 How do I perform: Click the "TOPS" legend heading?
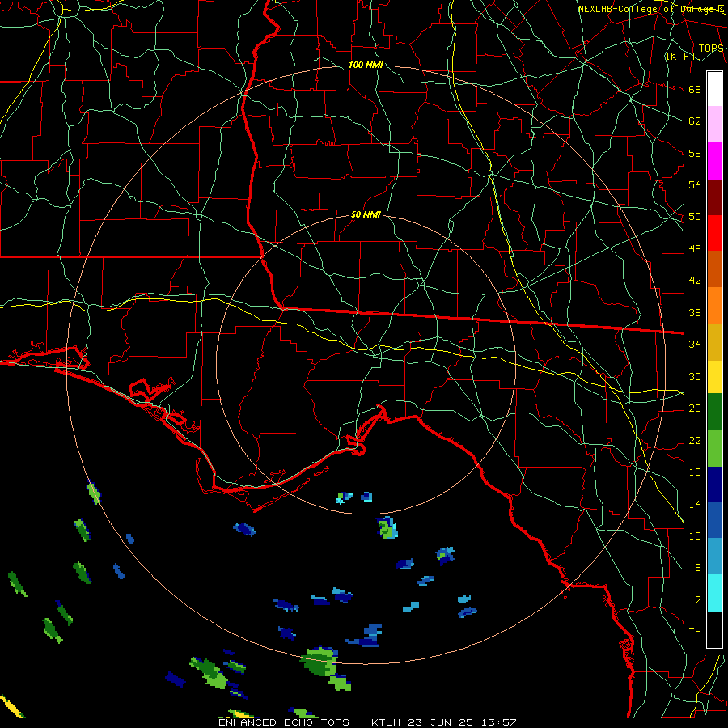[x=711, y=49]
